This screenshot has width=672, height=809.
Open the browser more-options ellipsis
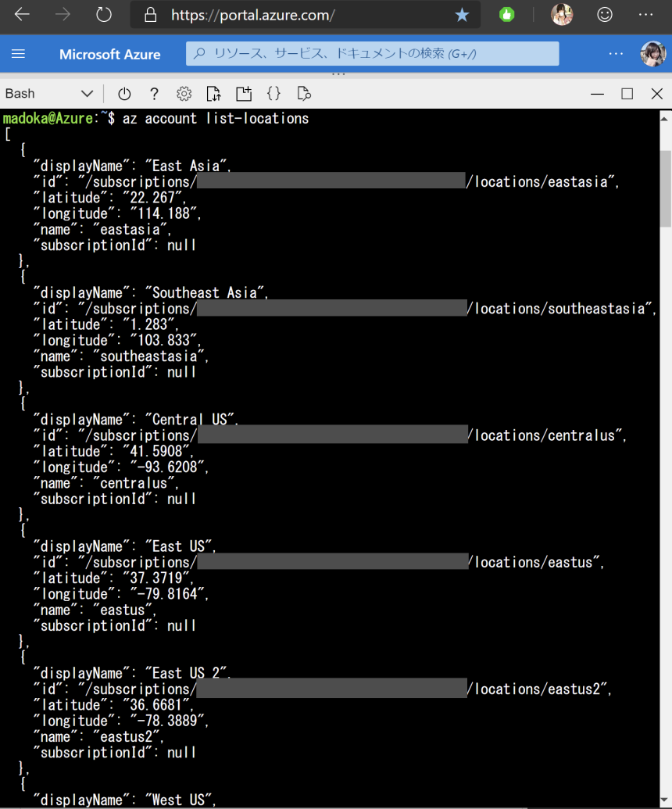(x=645, y=14)
